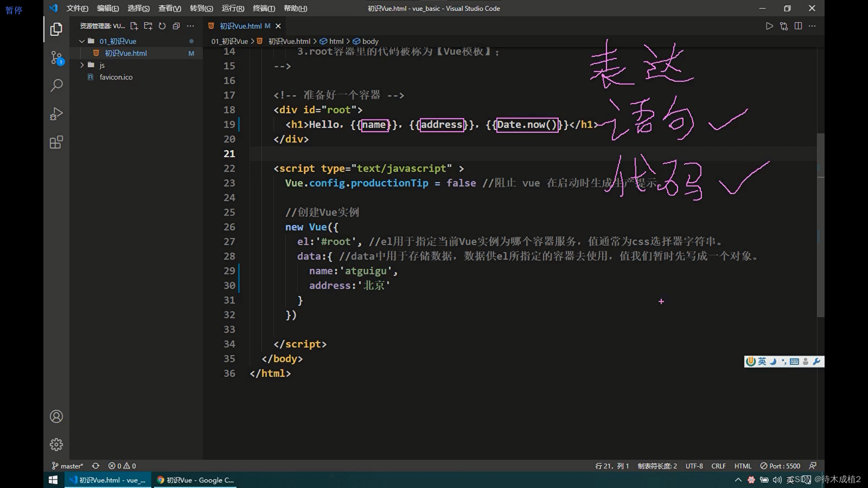The height and width of the screenshot is (488, 868).
Task: Open errors and warnings count in status bar
Action: point(122,466)
